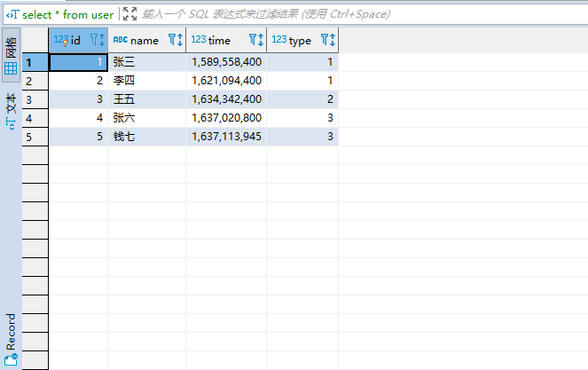Click the top-left corner cell of grid
This screenshot has height=370, width=588.
35,40
